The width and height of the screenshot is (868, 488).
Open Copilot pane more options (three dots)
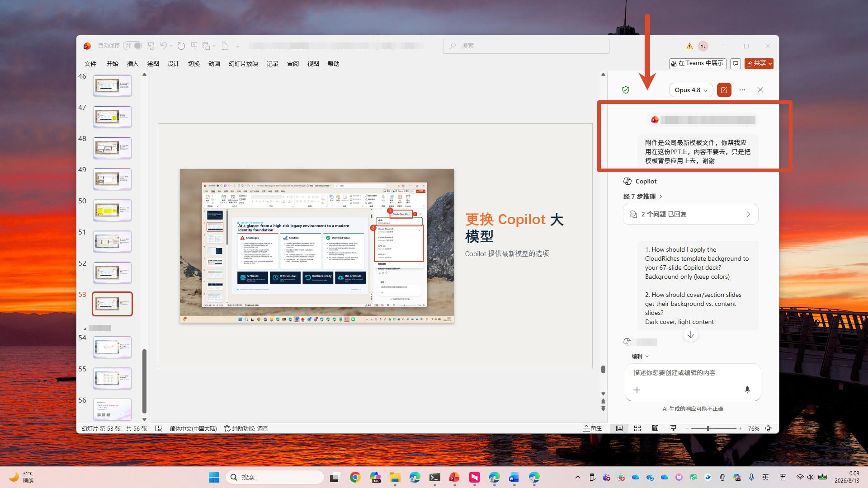point(742,90)
